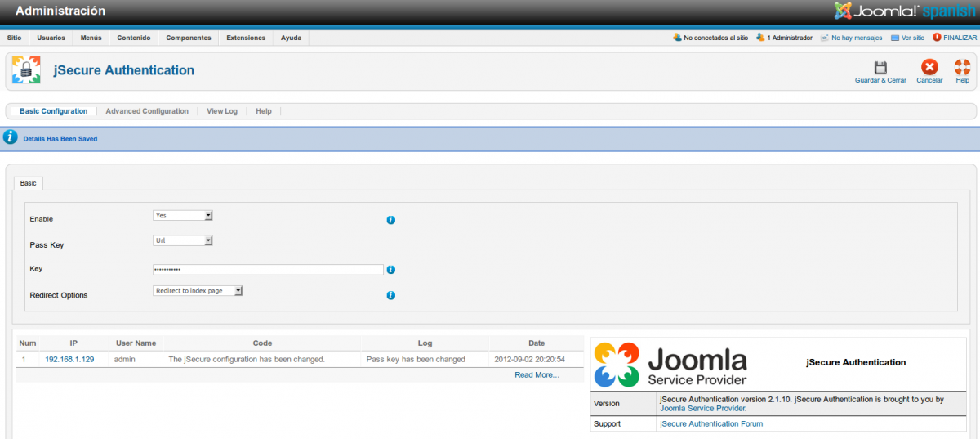Switch to the View Log tab

(222, 111)
